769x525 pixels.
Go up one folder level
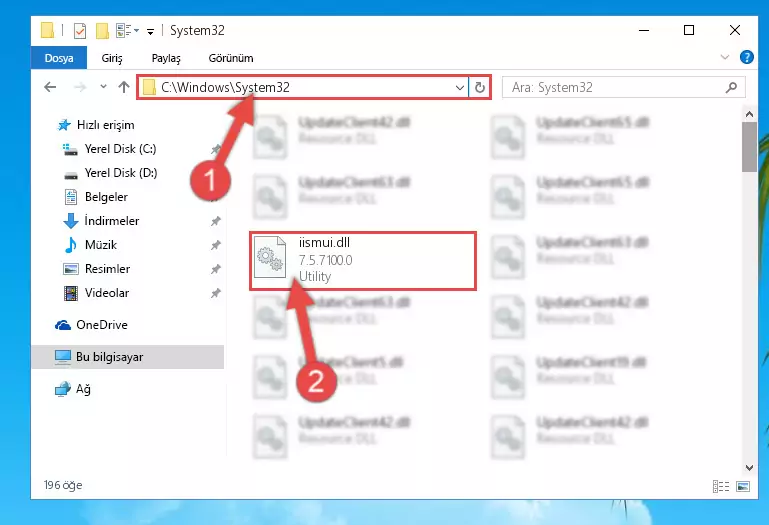click(x=124, y=87)
